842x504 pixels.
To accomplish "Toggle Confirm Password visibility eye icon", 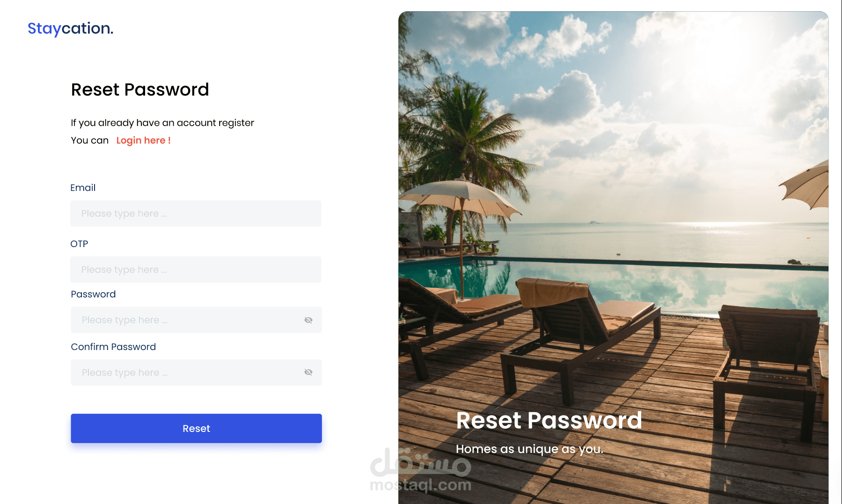I will [x=308, y=372].
